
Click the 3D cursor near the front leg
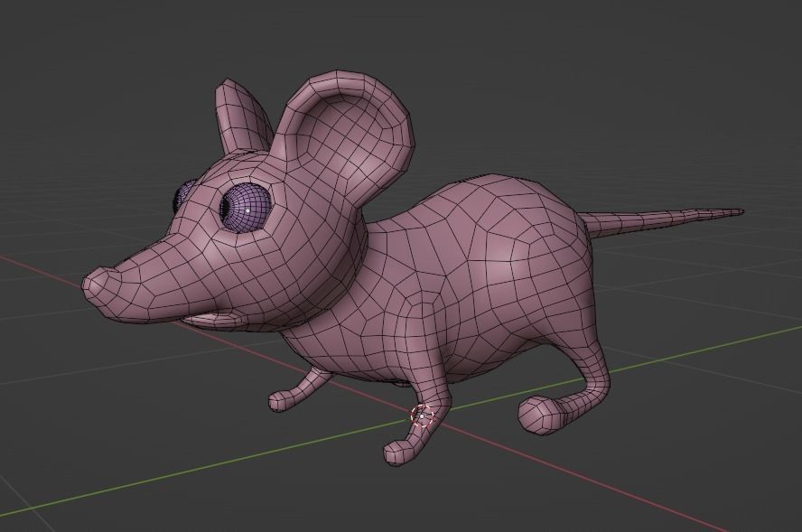422,416
